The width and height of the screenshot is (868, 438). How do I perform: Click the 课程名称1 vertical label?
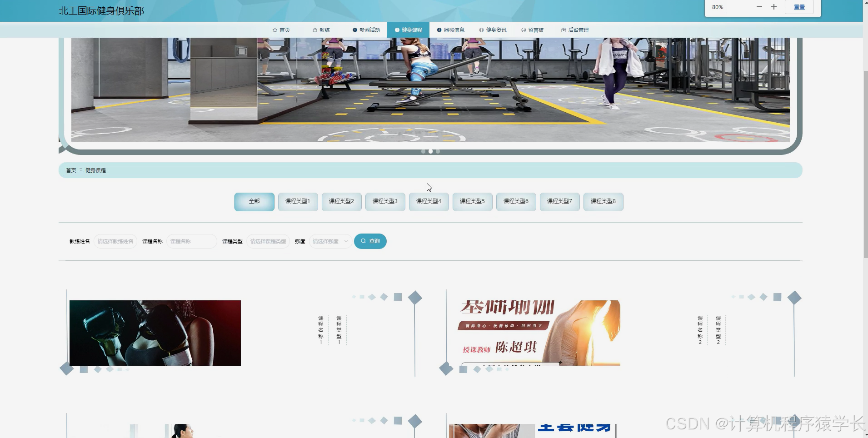(321, 330)
